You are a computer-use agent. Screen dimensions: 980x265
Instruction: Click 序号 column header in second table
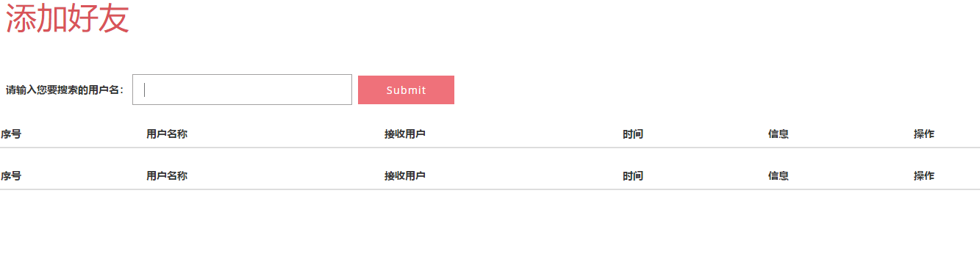[11, 176]
